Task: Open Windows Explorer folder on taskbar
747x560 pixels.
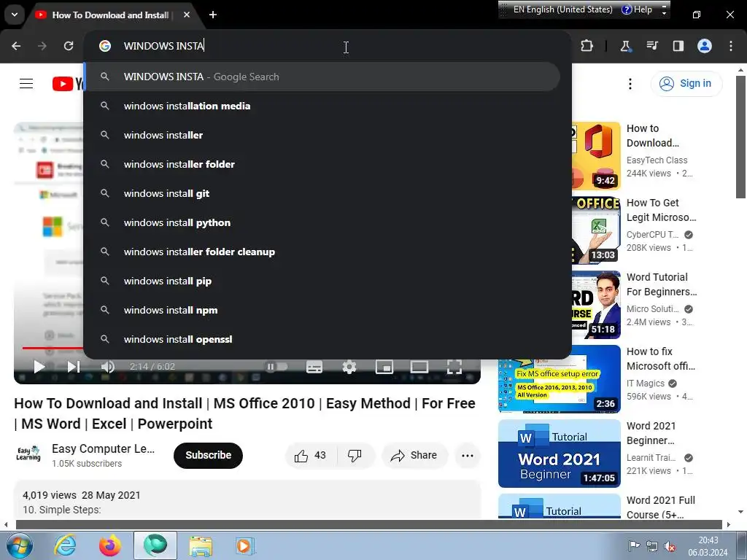Action: point(201,545)
